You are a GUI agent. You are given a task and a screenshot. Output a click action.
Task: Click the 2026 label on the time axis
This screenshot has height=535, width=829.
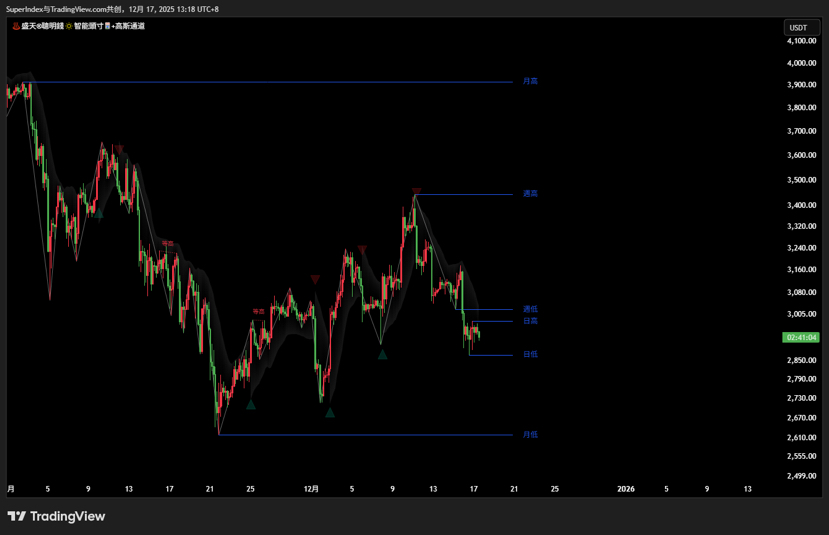pos(625,489)
